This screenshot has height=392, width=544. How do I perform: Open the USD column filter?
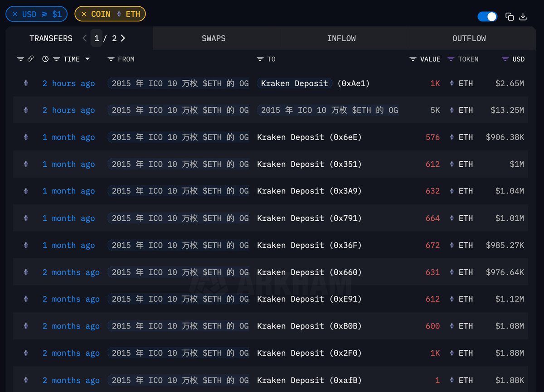pyautogui.click(x=505, y=59)
